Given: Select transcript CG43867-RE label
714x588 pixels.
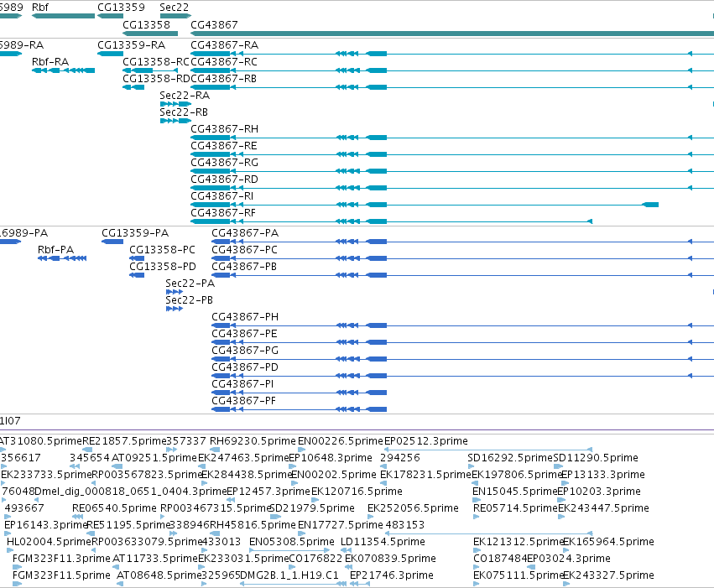Looking at the screenshot, I should 224,146.
